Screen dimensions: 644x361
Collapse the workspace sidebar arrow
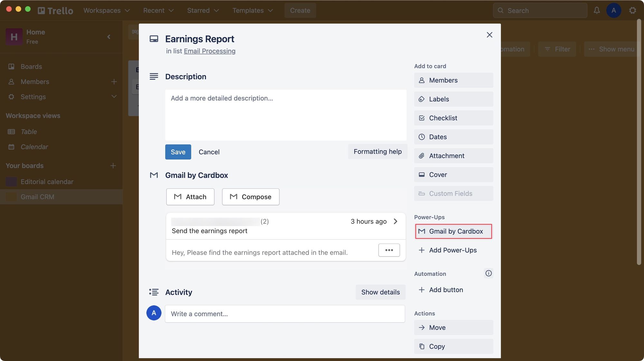point(109,37)
